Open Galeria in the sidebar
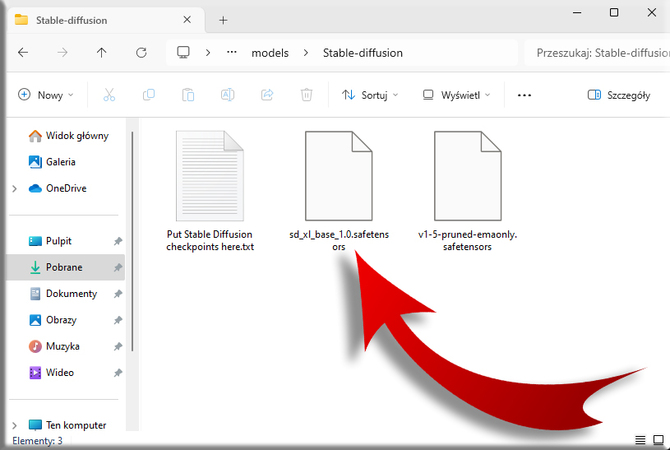Screen dimensions: 670x450 coord(52,162)
